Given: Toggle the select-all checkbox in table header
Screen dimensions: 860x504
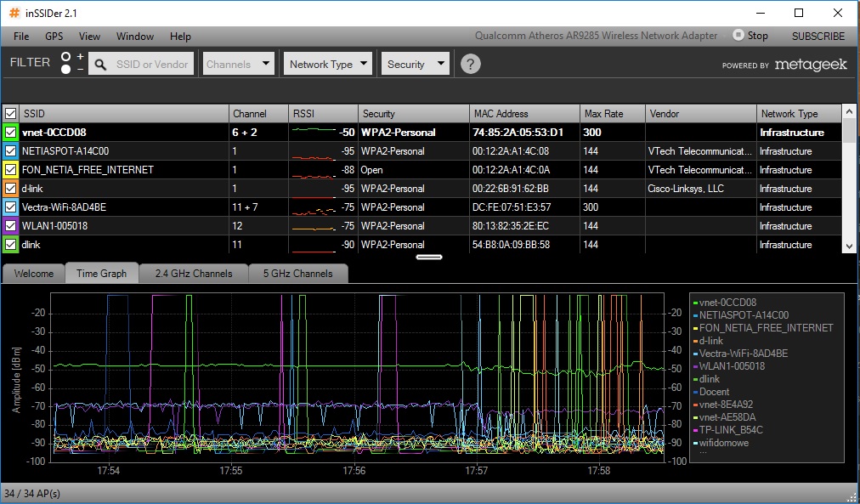Looking at the screenshot, I should pos(10,113).
